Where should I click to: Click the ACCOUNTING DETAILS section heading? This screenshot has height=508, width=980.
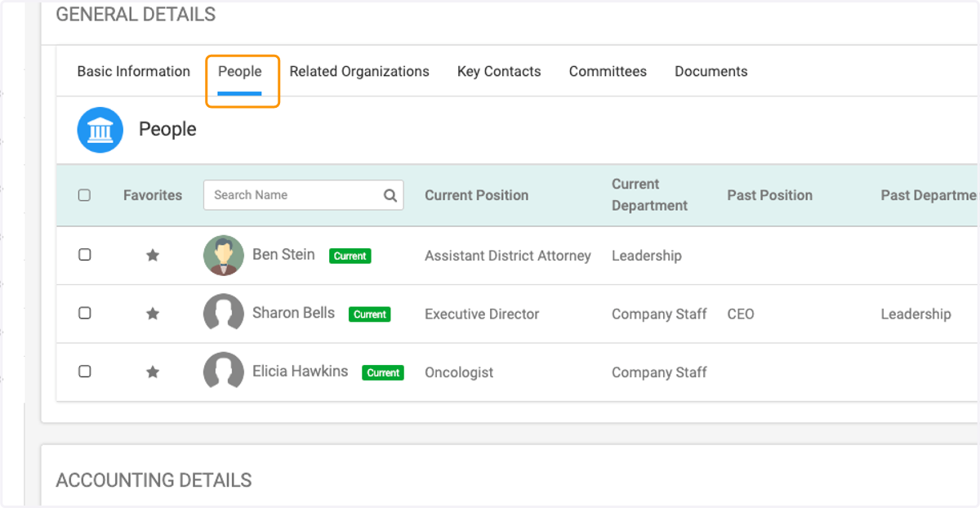pyautogui.click(x=154, y=480)
